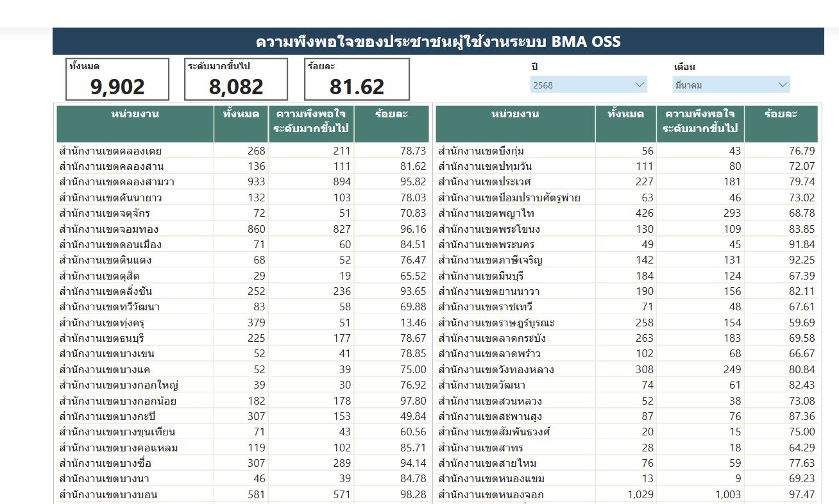This screenshot has height=504, width=839.
Task: Select row สำนักงานเขตทวีวัฒนา
Action: 242,307
